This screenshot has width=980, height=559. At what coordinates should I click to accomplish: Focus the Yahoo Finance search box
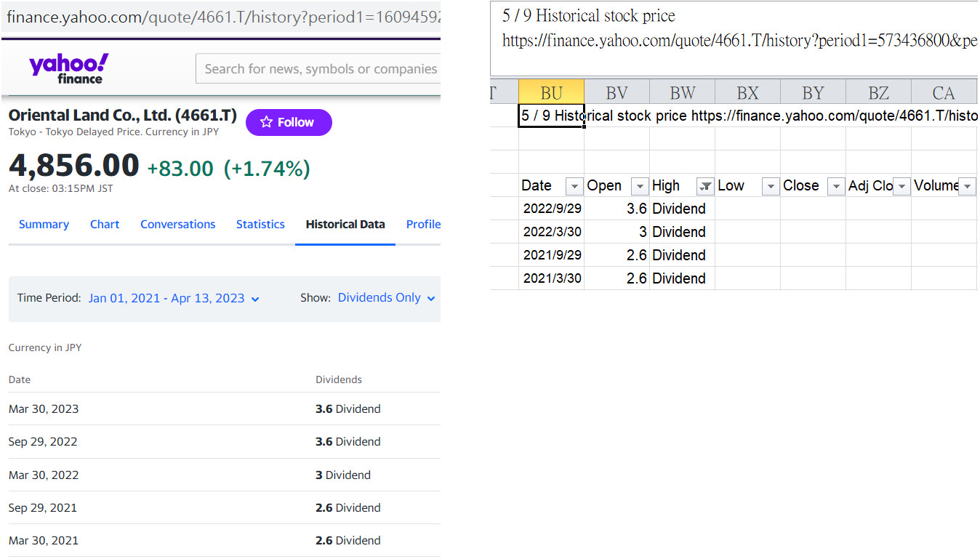tap(318, 69)
